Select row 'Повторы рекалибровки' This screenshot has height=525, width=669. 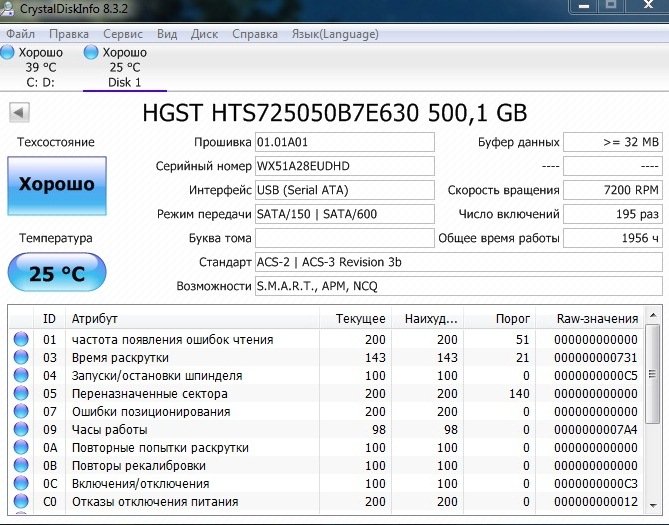click(x=326, y=465)
